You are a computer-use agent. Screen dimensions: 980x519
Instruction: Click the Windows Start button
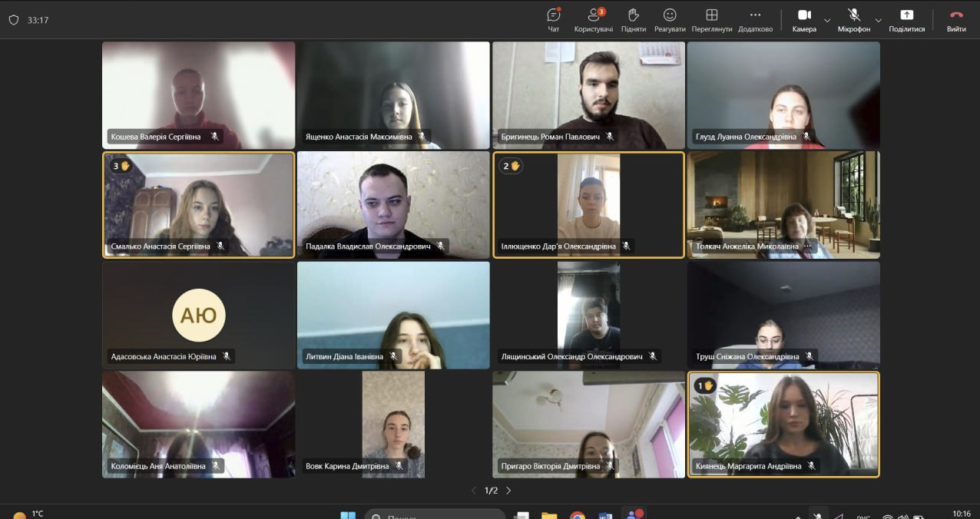click(x=348, y=515)
